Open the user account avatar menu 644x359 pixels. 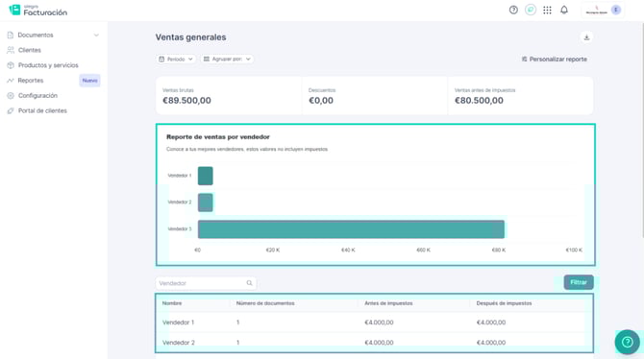(603, 10)
